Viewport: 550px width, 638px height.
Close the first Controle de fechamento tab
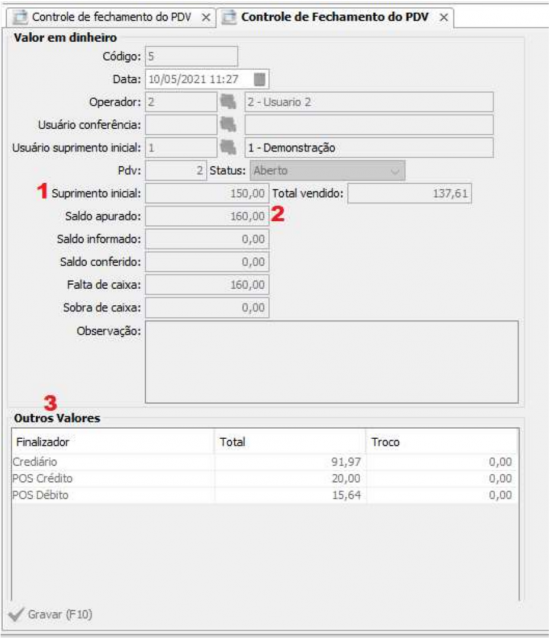point(206,17)
